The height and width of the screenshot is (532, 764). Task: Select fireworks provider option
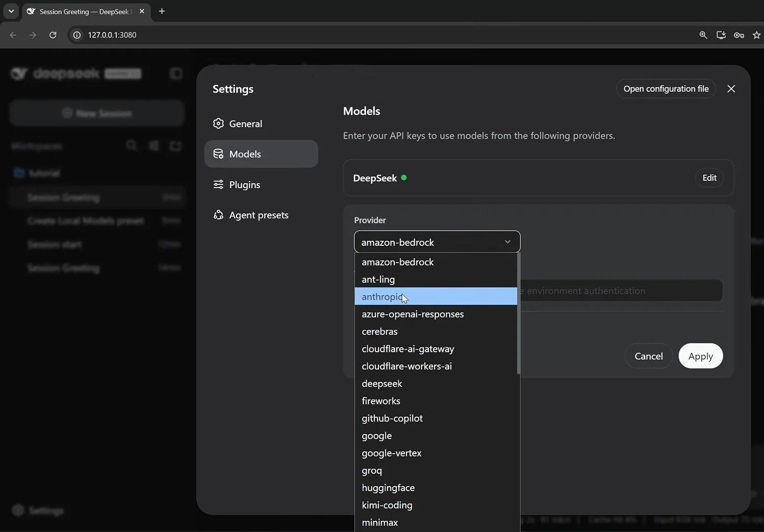tap(436, 401)
